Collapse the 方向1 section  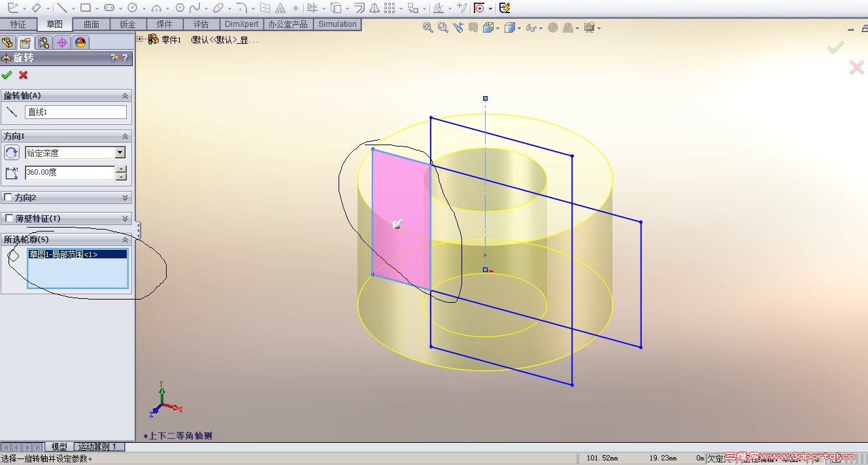[x=125, y=136]
